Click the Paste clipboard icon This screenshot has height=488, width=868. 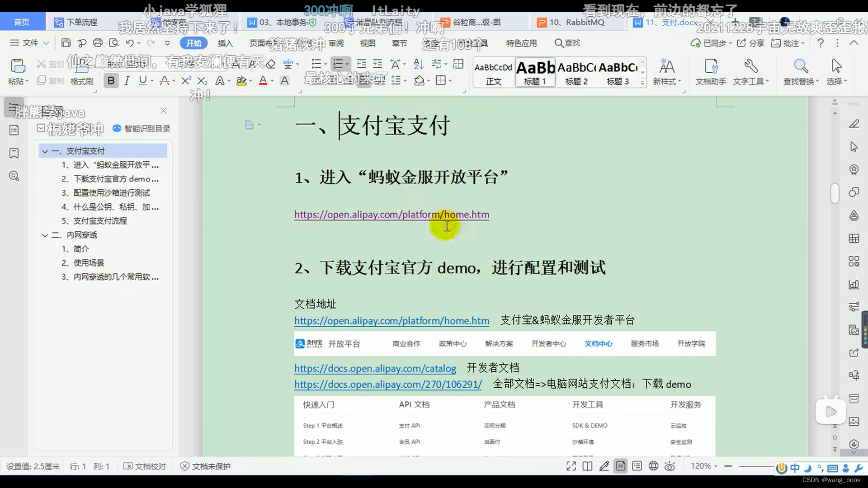[18, 66]
